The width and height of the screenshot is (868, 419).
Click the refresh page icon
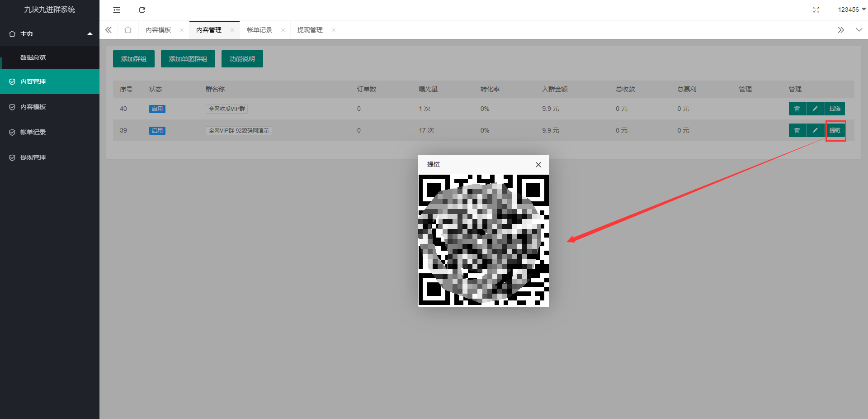point(142,10)
